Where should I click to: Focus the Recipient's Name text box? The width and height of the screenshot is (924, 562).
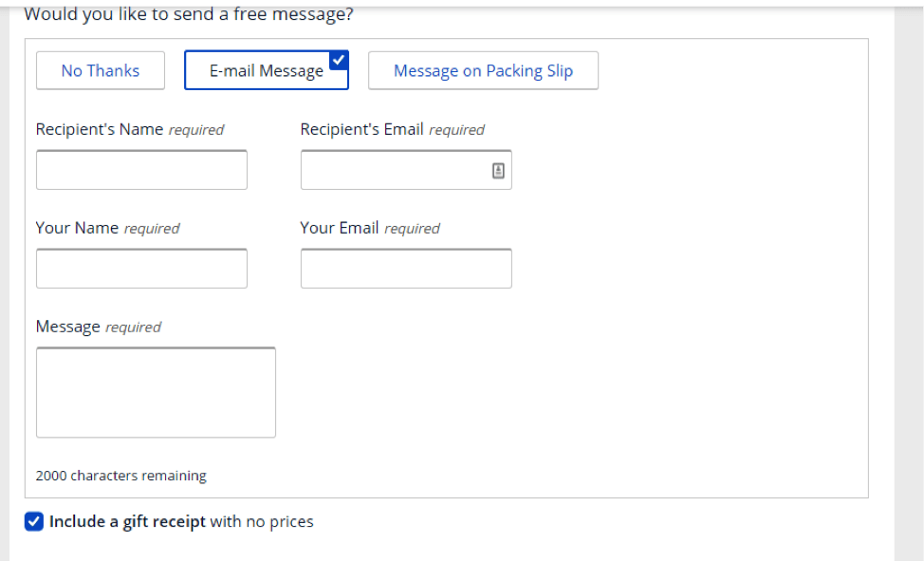click(x=141, y=170)
